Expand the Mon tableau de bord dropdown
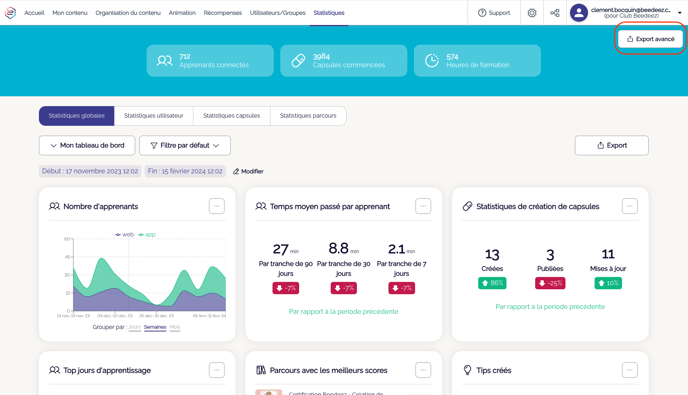Image resolution: width=688 pixels, height=395 pixels. (x=87, y=145)
